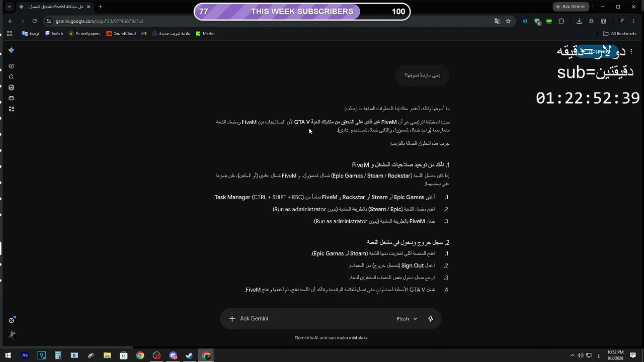This screenshot has height=362, width=644.
Task: Open the SoundCloud bookmark
Action: (121, 34)
